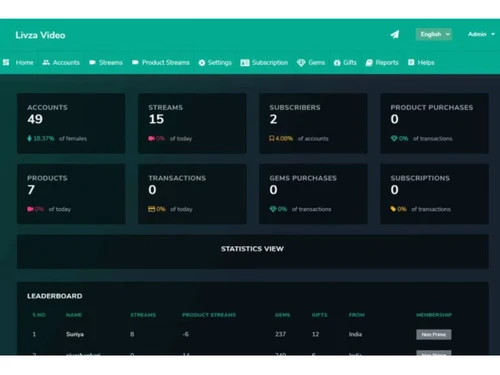This screenshot has height=375, width=500.
Task: Click the credit card icon in Transactions card
Action: 152,209
